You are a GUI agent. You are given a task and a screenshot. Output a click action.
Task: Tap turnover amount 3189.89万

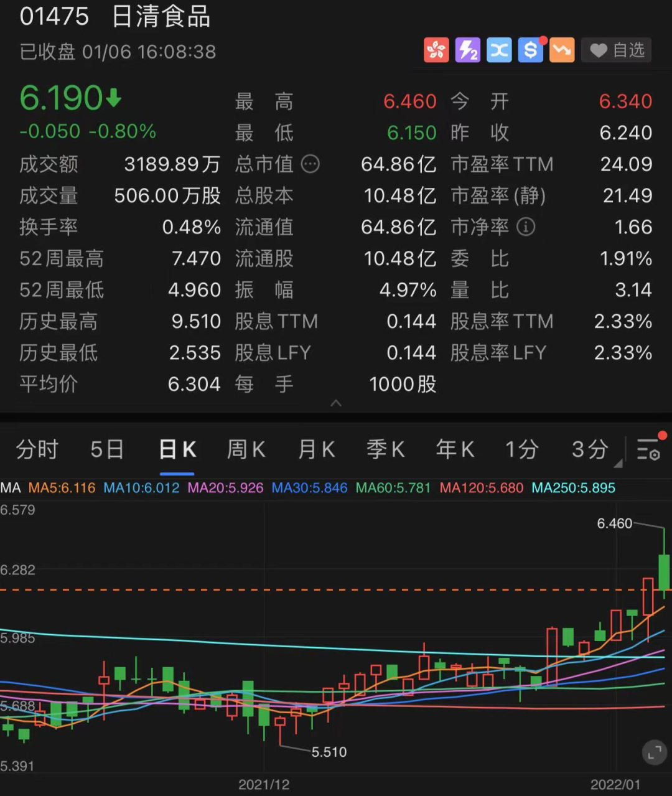pos(172,164)
